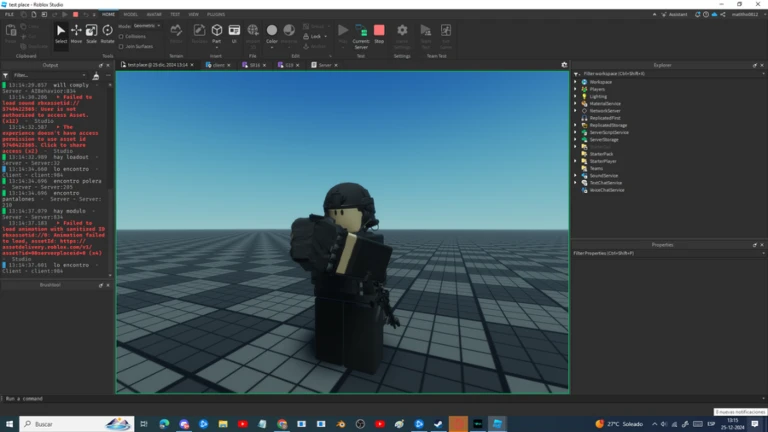This screenshot has height=432, width=768.
Task: Activate the Rotate tool
Action: 107,34
